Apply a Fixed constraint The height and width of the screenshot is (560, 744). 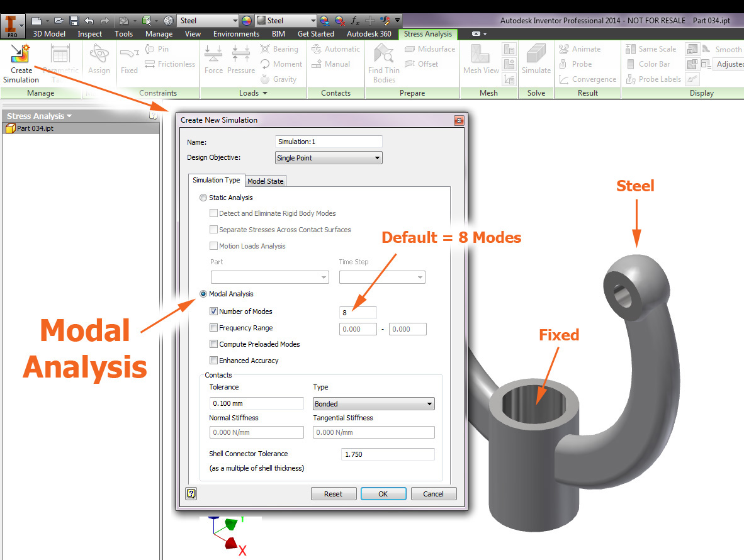coord(129,59)
